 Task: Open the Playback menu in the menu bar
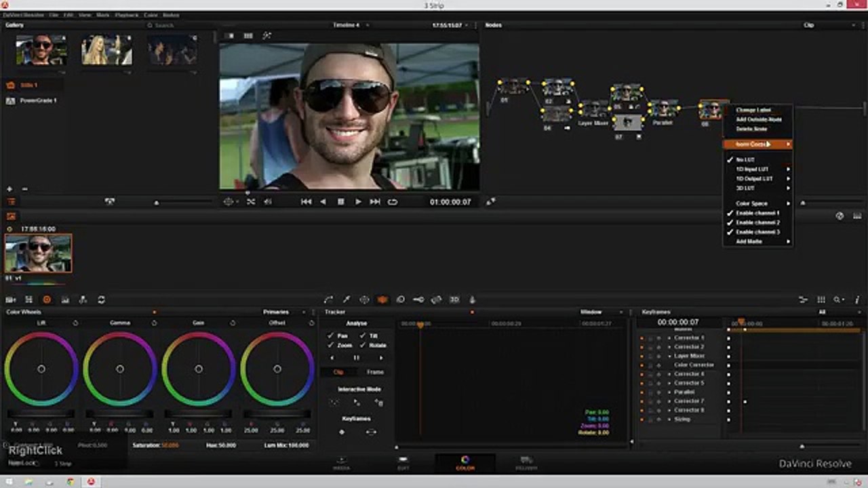(x=126, y=15)
